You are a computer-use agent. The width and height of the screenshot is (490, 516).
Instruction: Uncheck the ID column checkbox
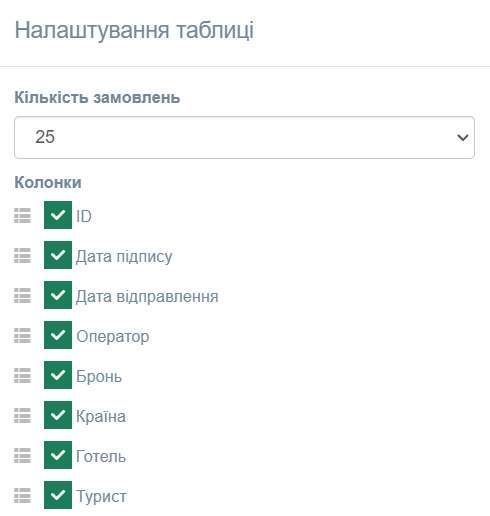pyautogui.click(x=58, y=215)
